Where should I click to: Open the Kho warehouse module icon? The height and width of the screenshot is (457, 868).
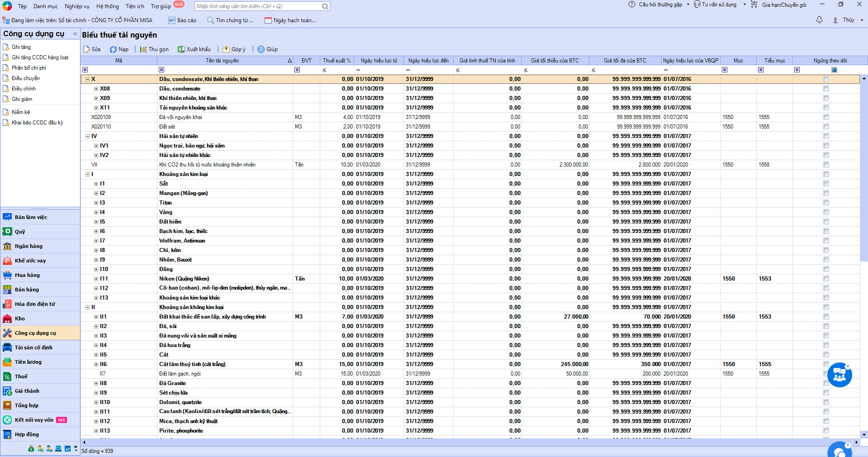[7, 319]
